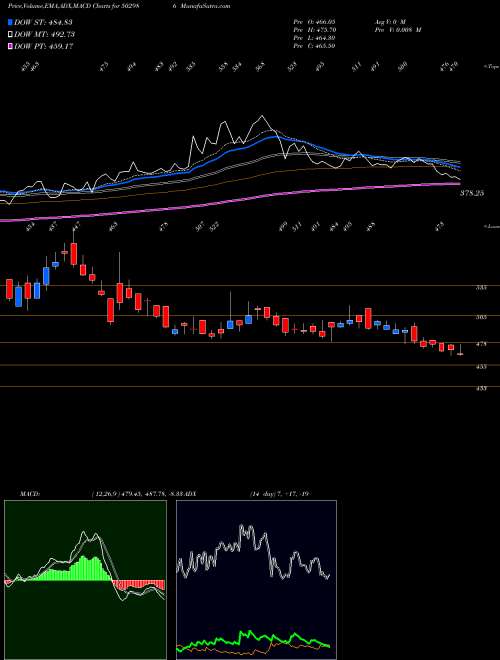Click the white DOW MT legend swatch
The width and height of the screenshot is (500, 660).
[x=11, y=34]
